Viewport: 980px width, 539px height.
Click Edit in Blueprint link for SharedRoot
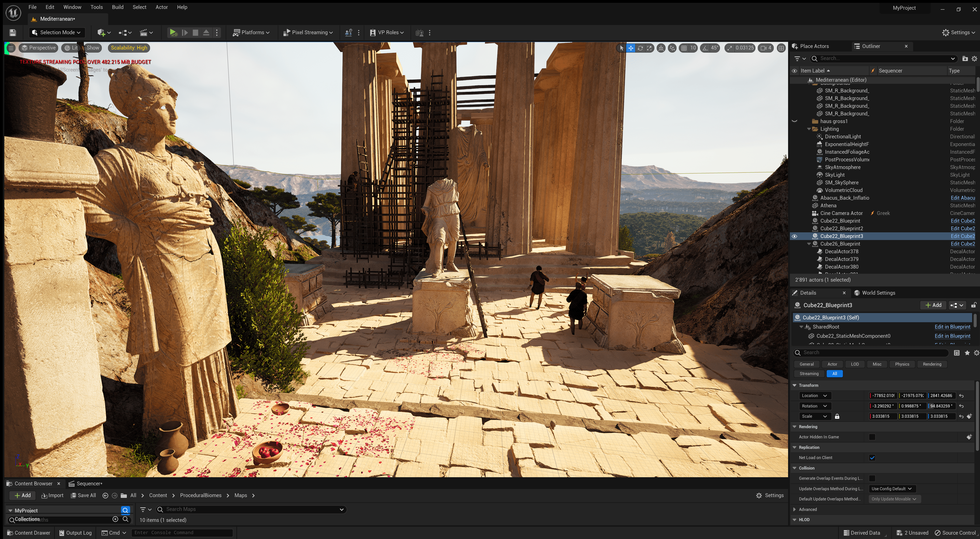point(952,327)
